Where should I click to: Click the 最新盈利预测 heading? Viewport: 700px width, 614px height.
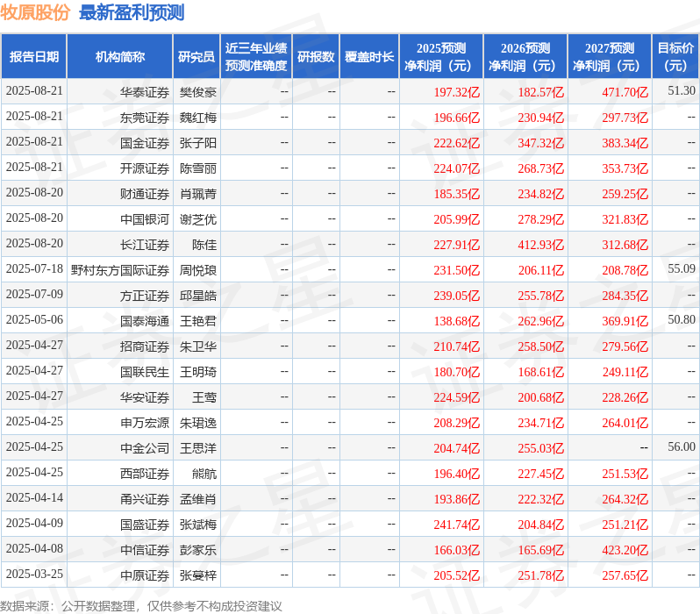(x=132, y=12)
